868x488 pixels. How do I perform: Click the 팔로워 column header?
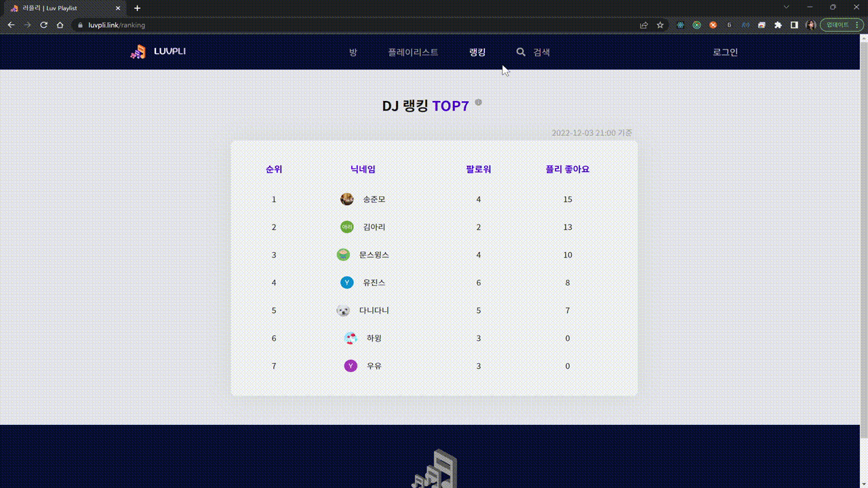tap(479, 169)
